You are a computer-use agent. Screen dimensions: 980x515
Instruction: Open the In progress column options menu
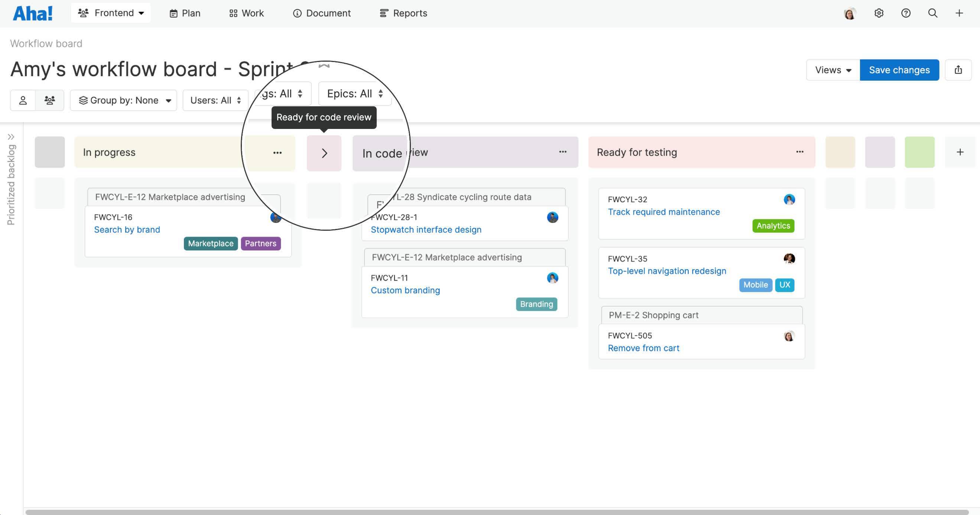click(x=277, y=153)
